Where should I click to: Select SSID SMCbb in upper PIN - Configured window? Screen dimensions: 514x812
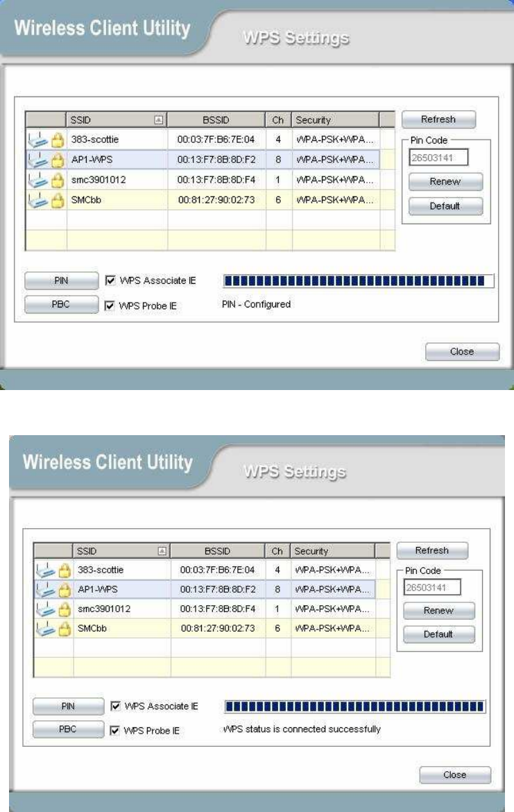[86, 200]
